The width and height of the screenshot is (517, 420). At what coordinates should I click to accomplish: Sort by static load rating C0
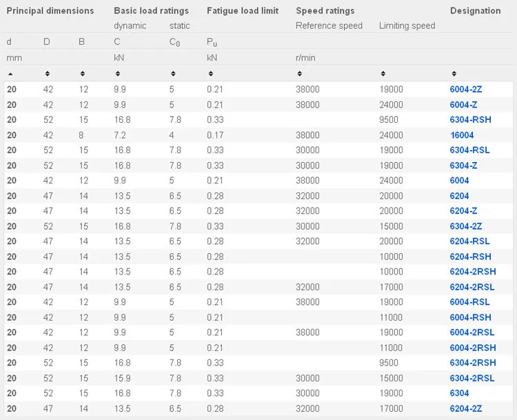pyautogui.click(x=173, y=73)
